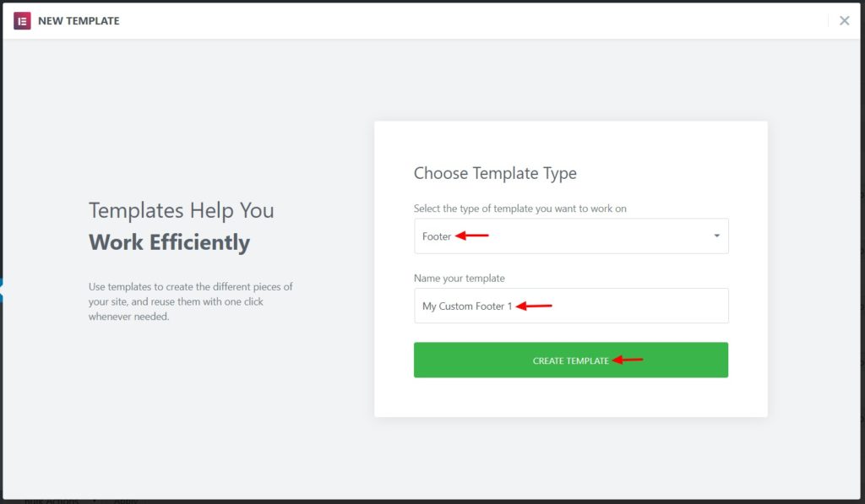The image size is (865, 504).
Task: Click red arrow beside Footer option
Action: tap(473, 236)
